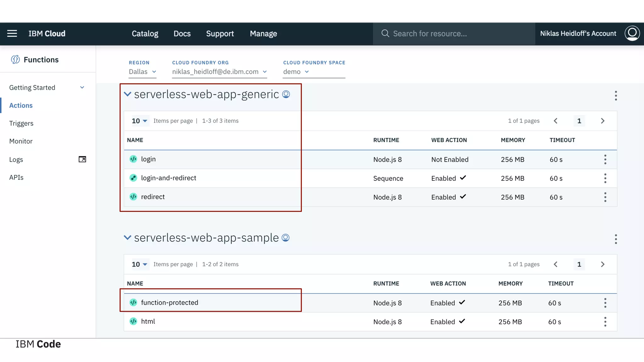Open the Catalog menu in top bar
The image size is (644, 362).
click(x=145, y=34)
